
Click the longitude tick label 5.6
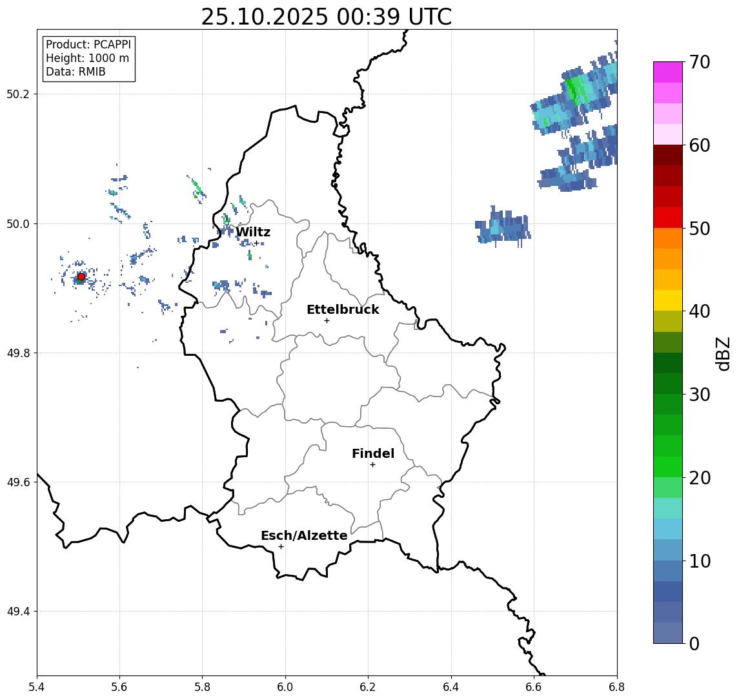[x=119, y=687]
